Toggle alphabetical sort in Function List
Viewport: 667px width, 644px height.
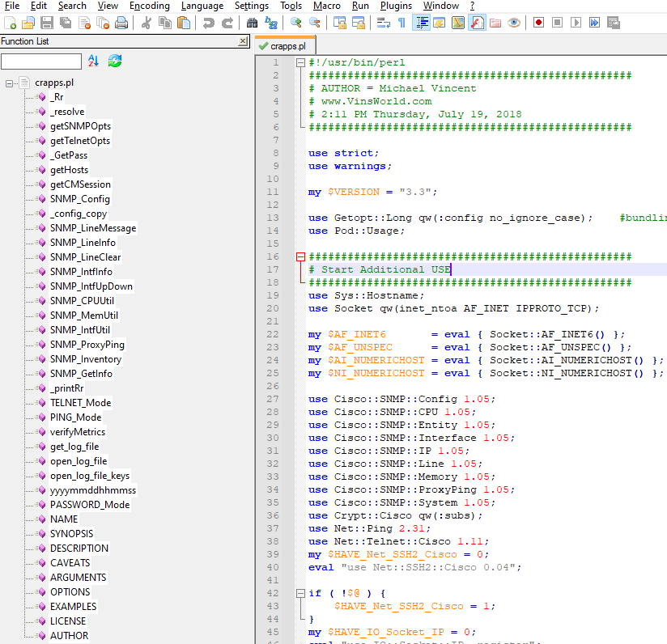[x=94, y=61]
